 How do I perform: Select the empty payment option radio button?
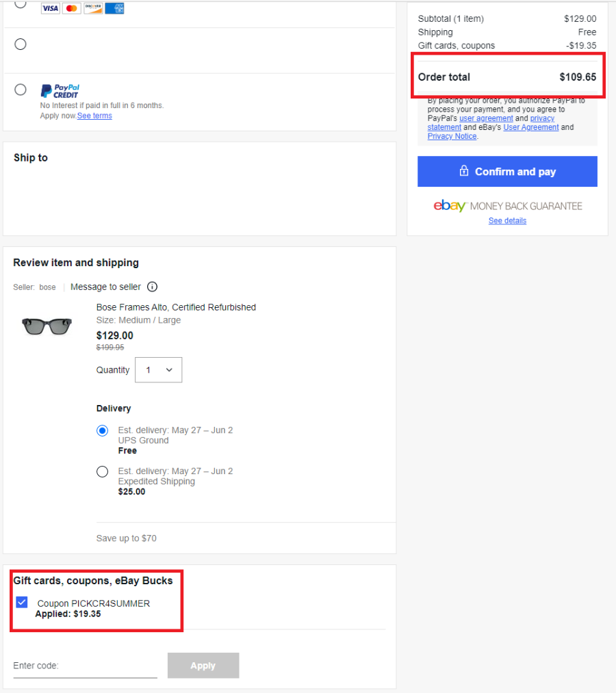pos(21,44)
